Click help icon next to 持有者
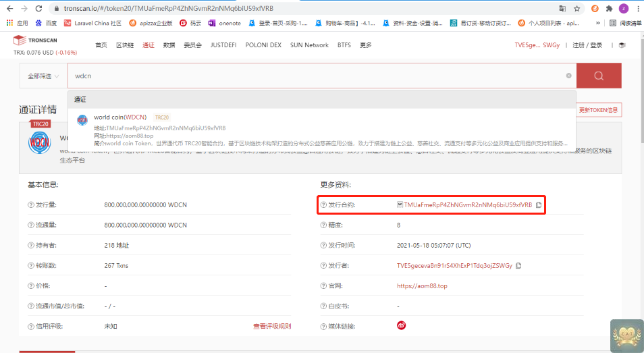The height and width of the screenshot is (353, 644). [x=31, y=246]
